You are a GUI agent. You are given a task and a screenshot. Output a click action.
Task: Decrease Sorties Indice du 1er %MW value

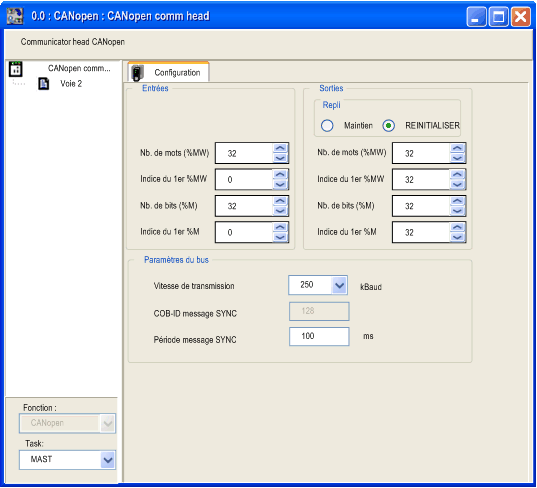point(457,184)
